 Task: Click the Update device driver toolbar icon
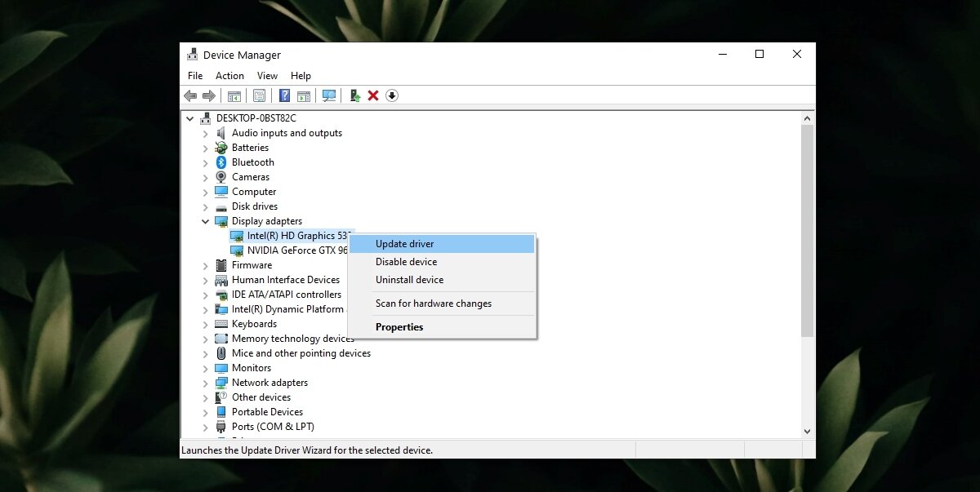tap(355, 95)
